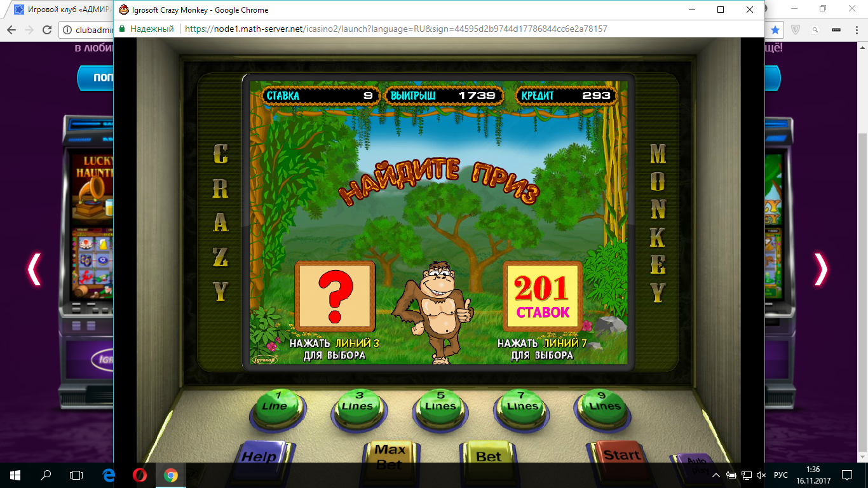Open Windows taskbar search
The width and height of the screenshot is (868, 488).
coord(46,475)
